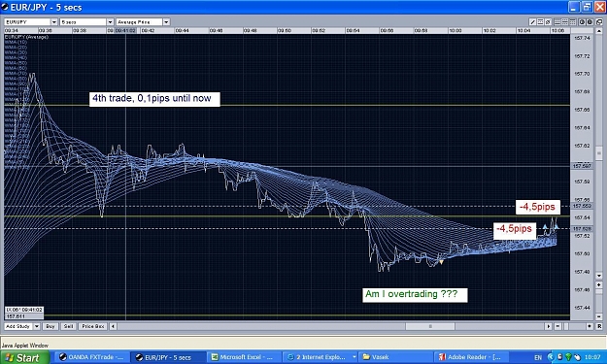Toggle the Price Box button

point(93,326)
